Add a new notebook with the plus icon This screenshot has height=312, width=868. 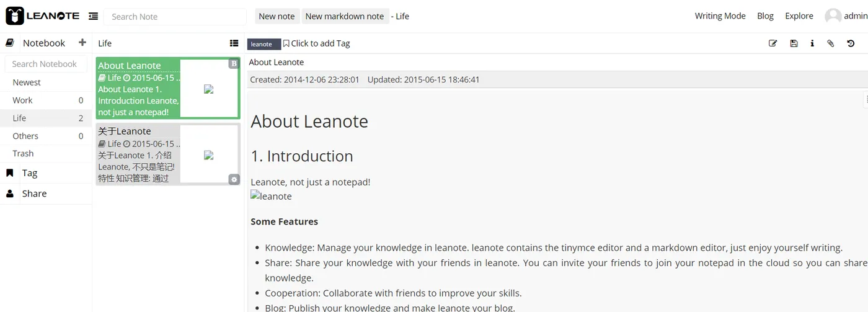[x=82, y=43]
